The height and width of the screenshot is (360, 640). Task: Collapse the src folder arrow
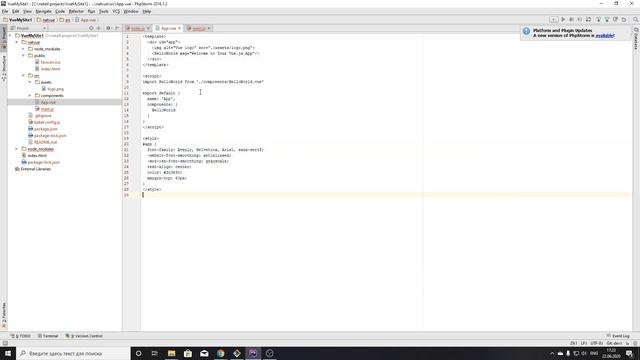23,75
